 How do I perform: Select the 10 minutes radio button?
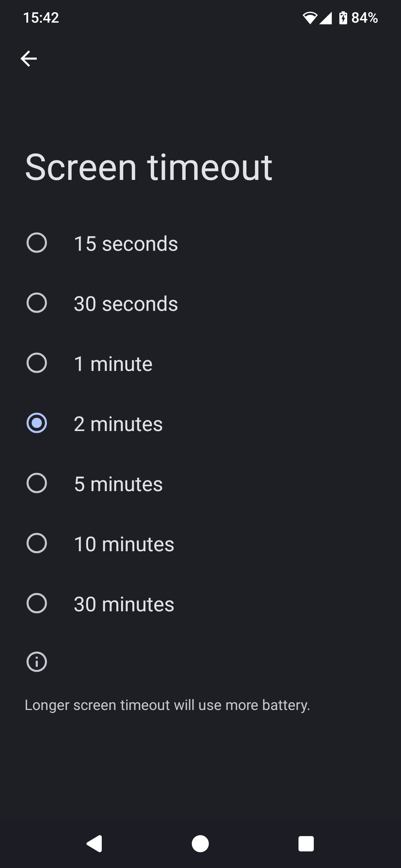coord(37,543)
